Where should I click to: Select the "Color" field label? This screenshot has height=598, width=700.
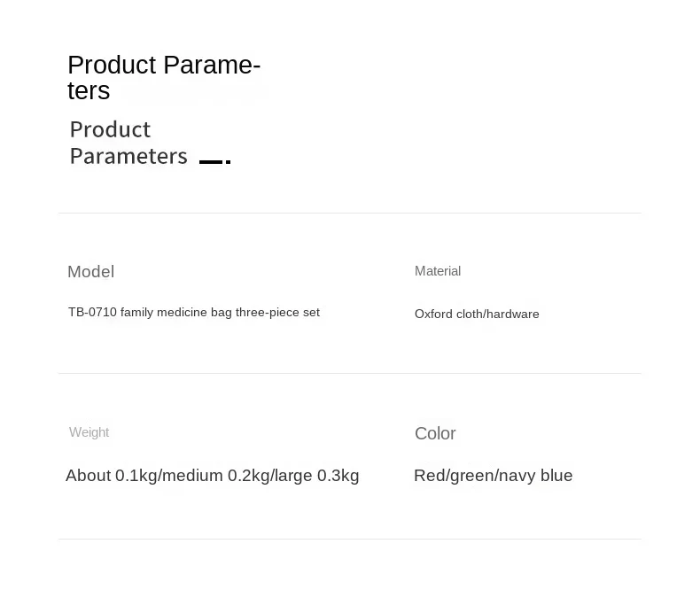(435, 433)
